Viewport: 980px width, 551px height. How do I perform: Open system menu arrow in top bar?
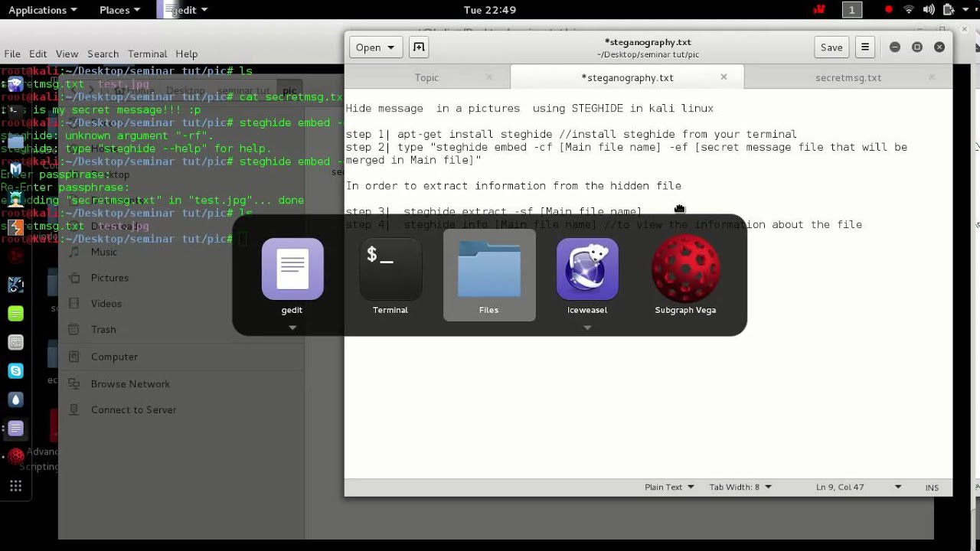[x=966, y=10]
